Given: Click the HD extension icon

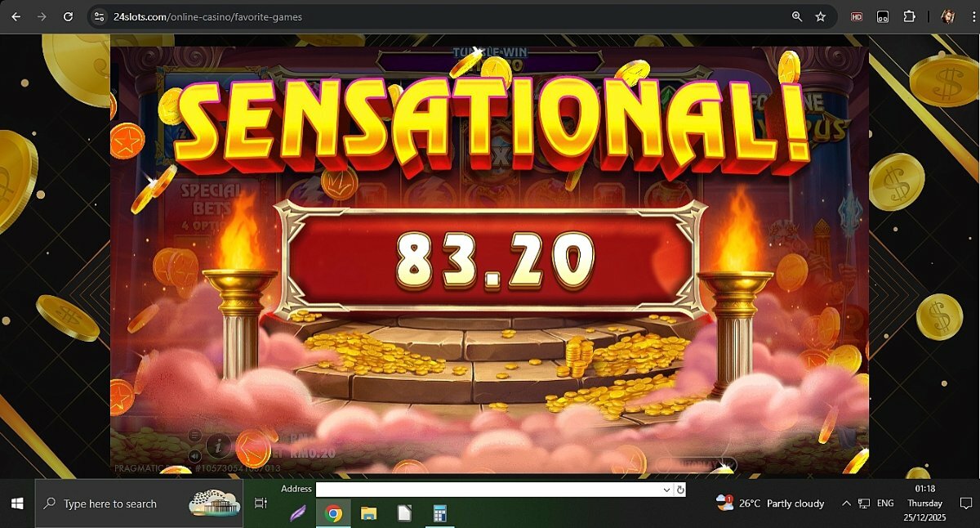Looking at the screenshot, I should [x=857, y=16].
